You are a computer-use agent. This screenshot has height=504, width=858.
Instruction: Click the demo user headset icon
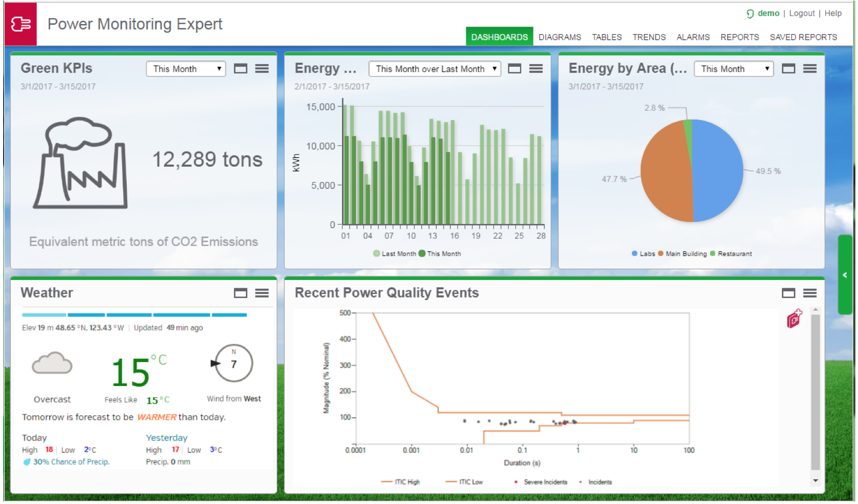pyautogui.click(x=750, y=14)
